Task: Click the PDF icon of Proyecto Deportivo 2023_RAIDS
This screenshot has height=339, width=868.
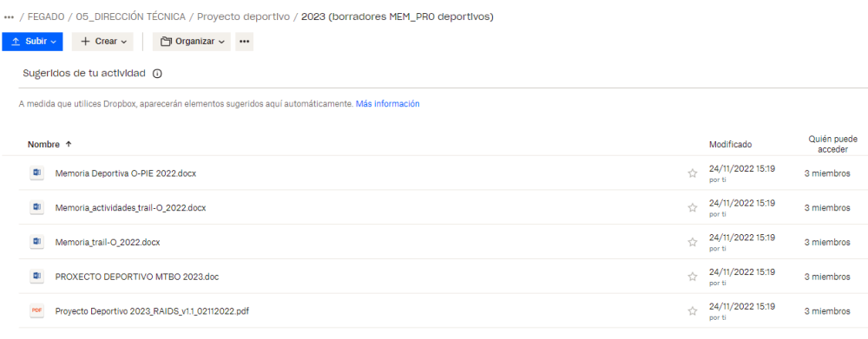Action: click(x=36, y=310)
